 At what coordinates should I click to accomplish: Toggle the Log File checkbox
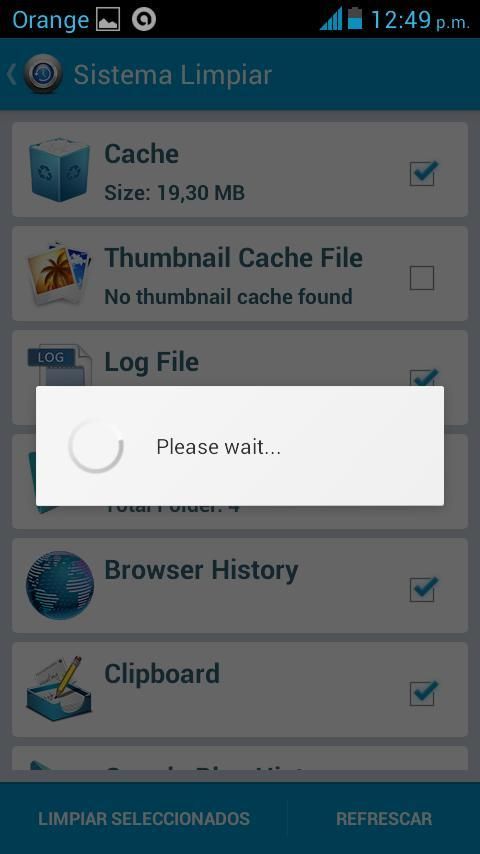(423, 377)
